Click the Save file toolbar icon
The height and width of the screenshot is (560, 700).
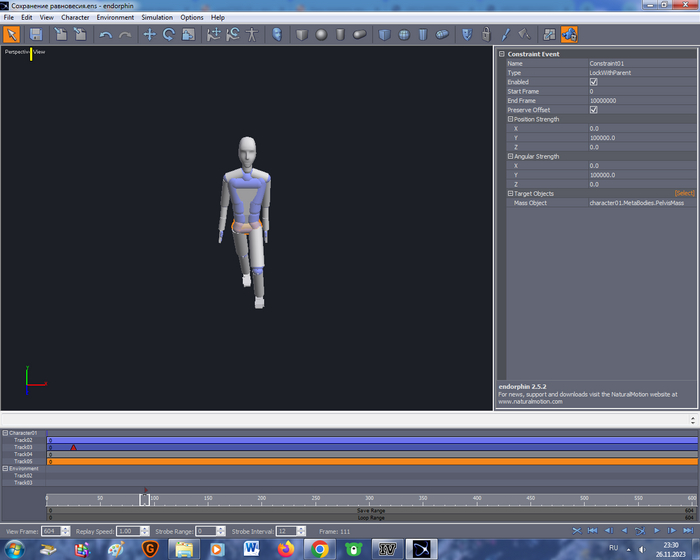pyautogui.click(x=36, y=34)
